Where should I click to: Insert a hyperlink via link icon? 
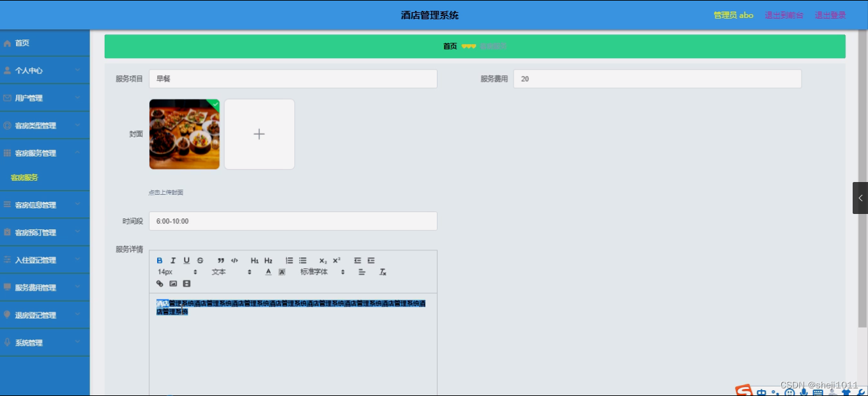pos(160,284)
